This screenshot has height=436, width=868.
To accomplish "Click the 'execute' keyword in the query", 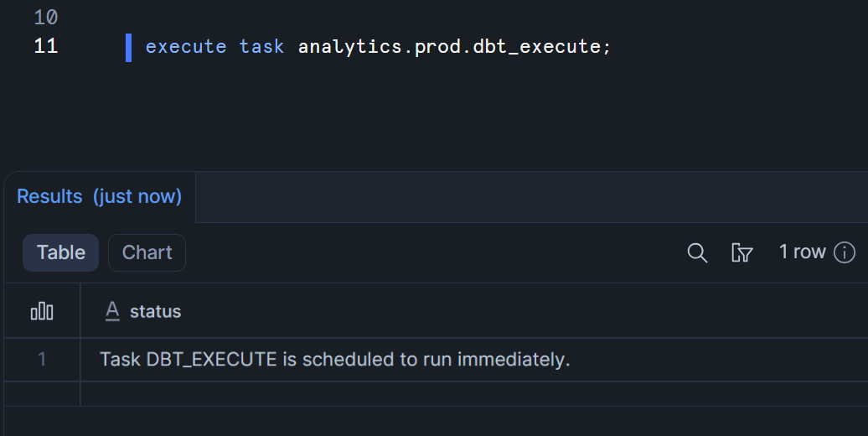I will click(x=186, y=47).
